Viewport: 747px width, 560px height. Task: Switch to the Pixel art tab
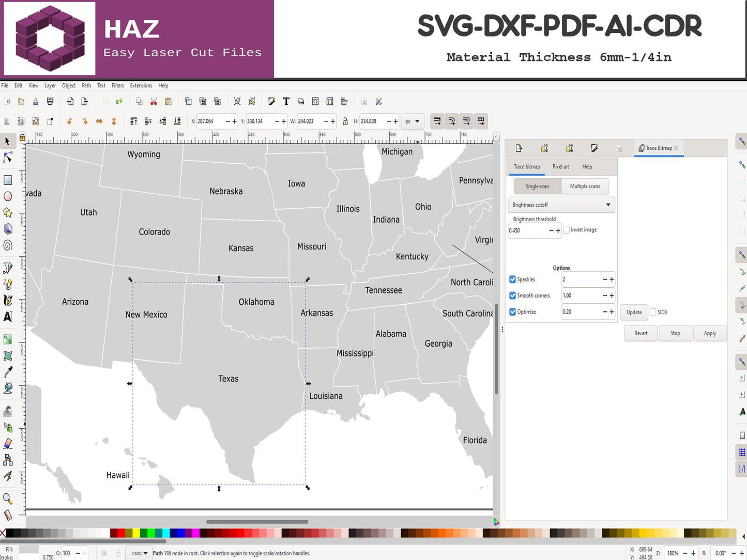coord(560,167)
